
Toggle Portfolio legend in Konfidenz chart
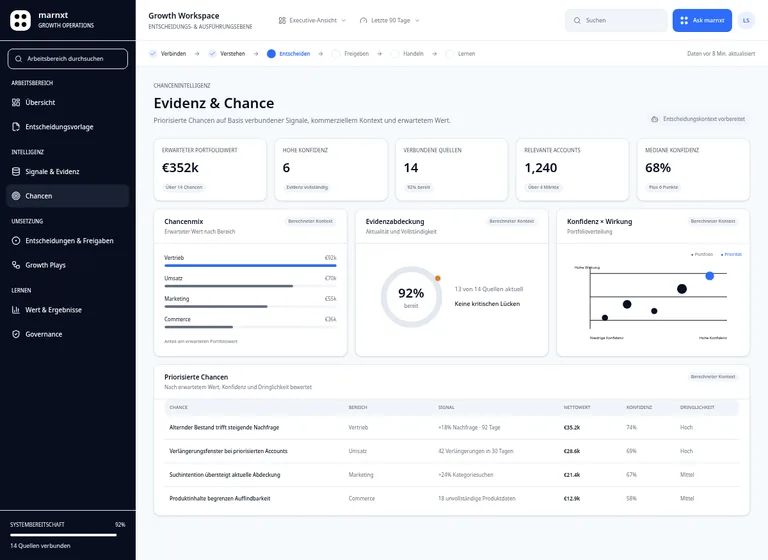(702, 254)
